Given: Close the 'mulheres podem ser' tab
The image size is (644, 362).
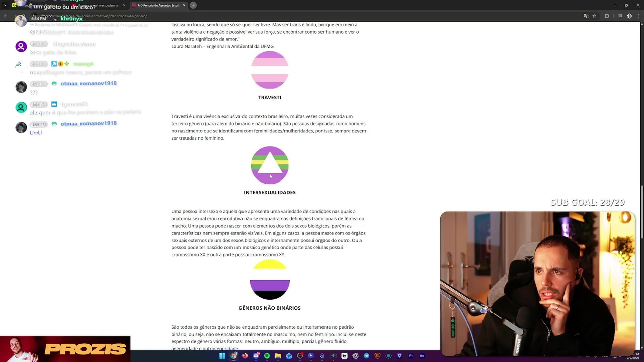Looking at the screenshot, I should 124,5.
